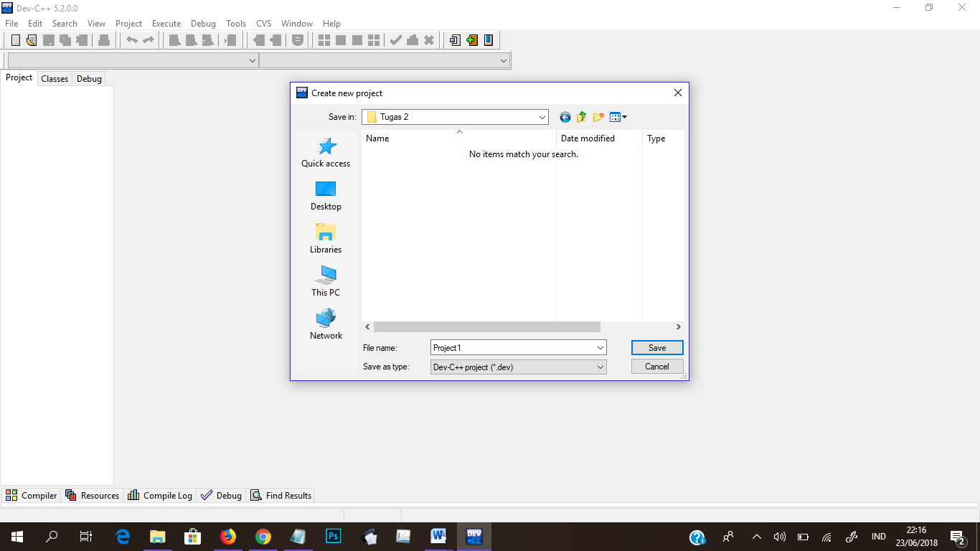Click the New source file toolbar icon
The height and width of the screenshot is (551, 980).
coord(16,40)
